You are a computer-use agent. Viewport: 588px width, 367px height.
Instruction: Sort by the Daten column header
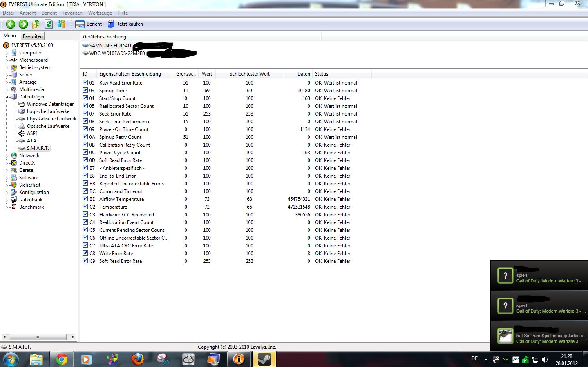[297, 74]
